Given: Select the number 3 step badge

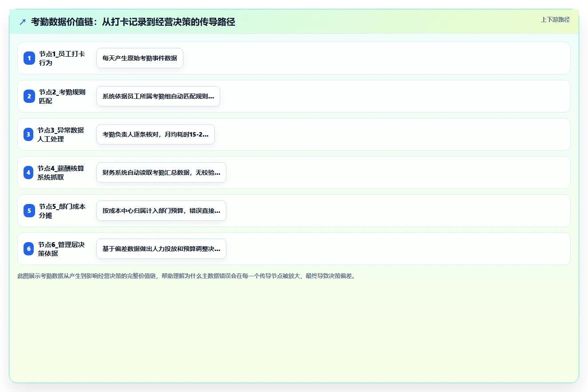Looking at the screenshot, I should (x=28, y=134).
